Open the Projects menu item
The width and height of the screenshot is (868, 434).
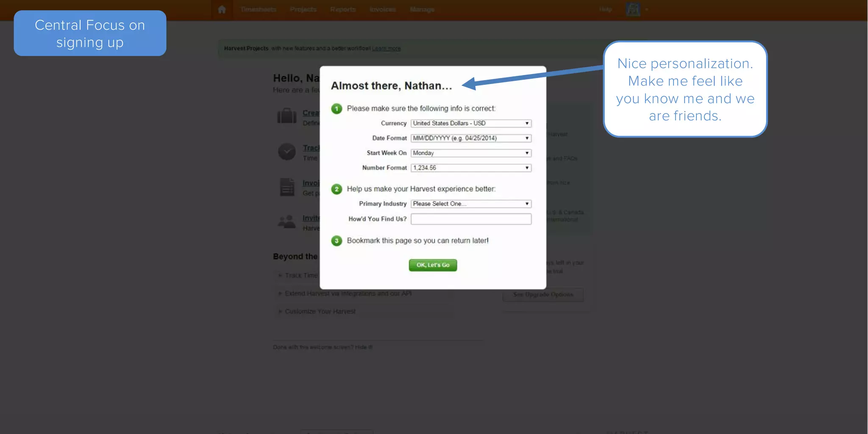pyautogui.click(x=303, y=9)
